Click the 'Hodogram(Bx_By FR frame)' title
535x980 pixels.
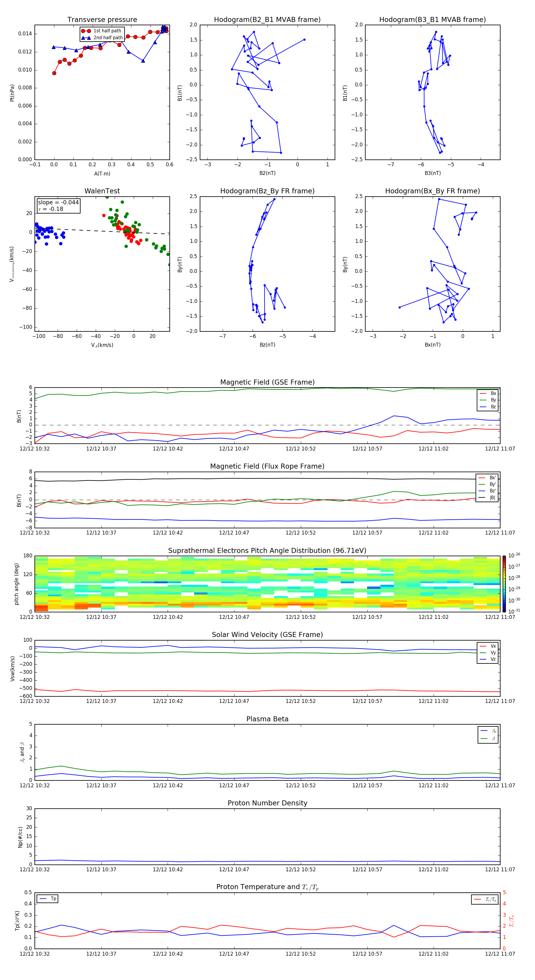432,191
